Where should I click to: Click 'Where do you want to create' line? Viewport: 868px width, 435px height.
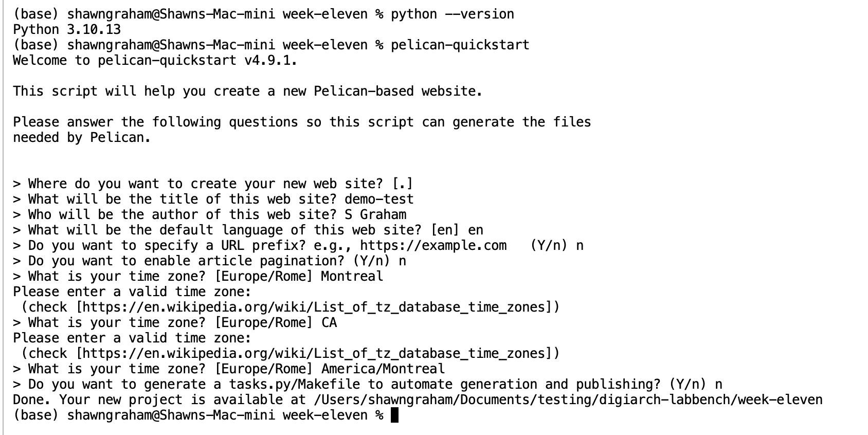[x=213, y=184]
